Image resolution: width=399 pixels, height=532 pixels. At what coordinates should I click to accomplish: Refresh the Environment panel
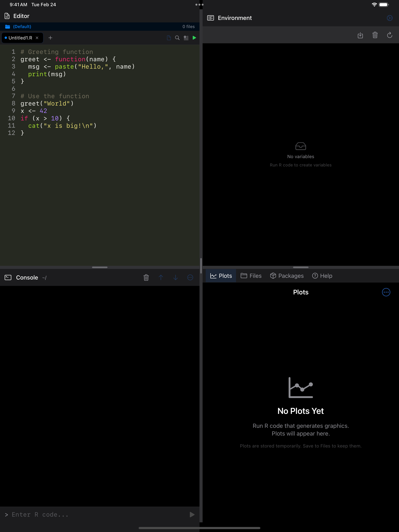click(x=390, y=35)
